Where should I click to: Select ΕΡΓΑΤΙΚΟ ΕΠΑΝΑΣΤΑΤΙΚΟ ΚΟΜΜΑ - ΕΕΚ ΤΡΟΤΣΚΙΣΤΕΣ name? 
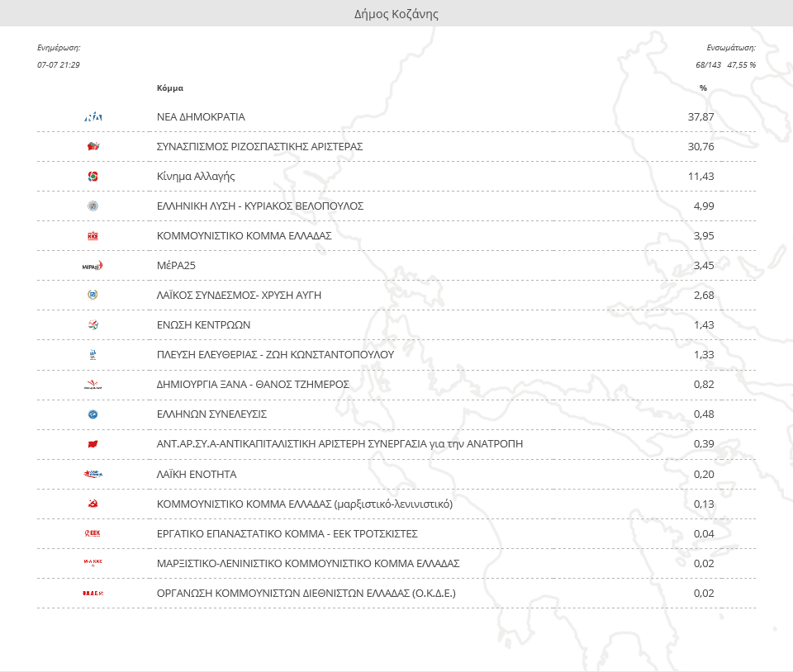pos(287,533)
